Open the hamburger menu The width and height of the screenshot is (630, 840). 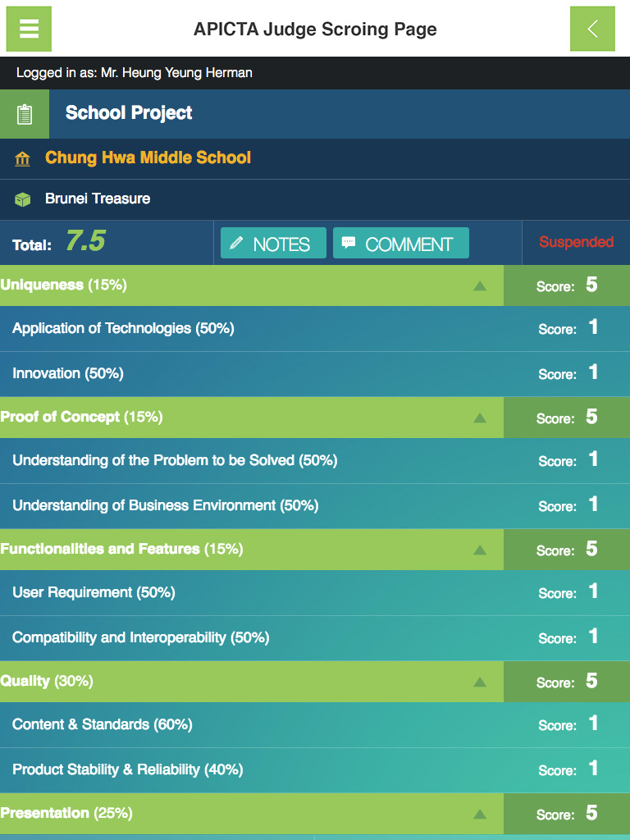tap(29, 29)
